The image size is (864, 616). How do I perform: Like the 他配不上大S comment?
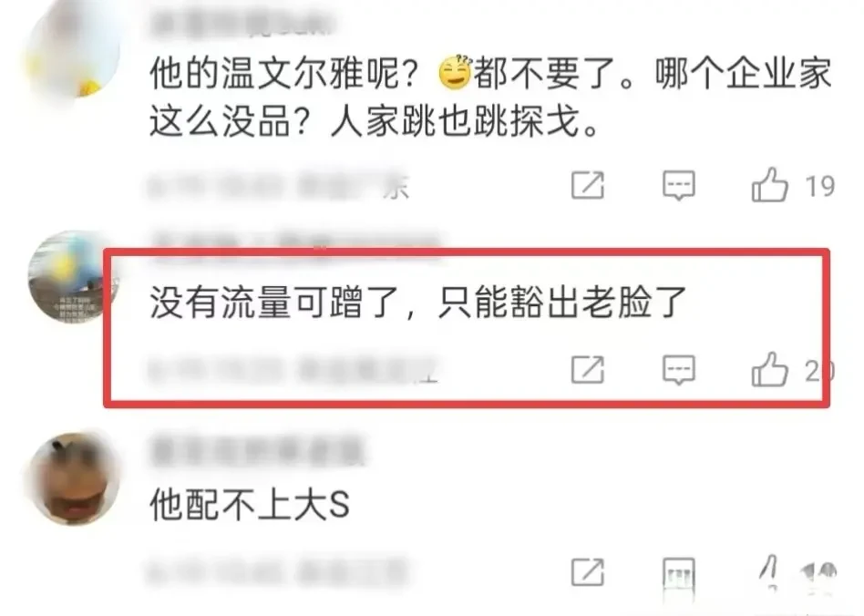769,572
